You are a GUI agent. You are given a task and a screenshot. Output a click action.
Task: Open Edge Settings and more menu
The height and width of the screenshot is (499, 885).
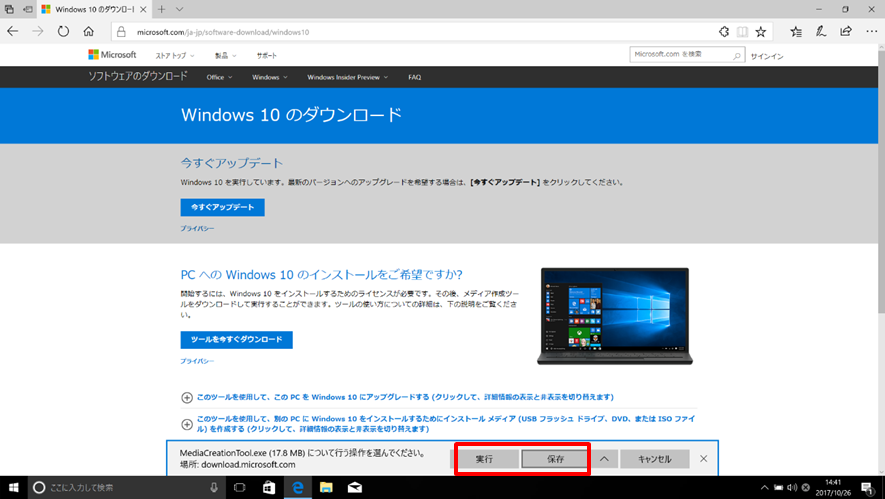click(x=871, y=32)
